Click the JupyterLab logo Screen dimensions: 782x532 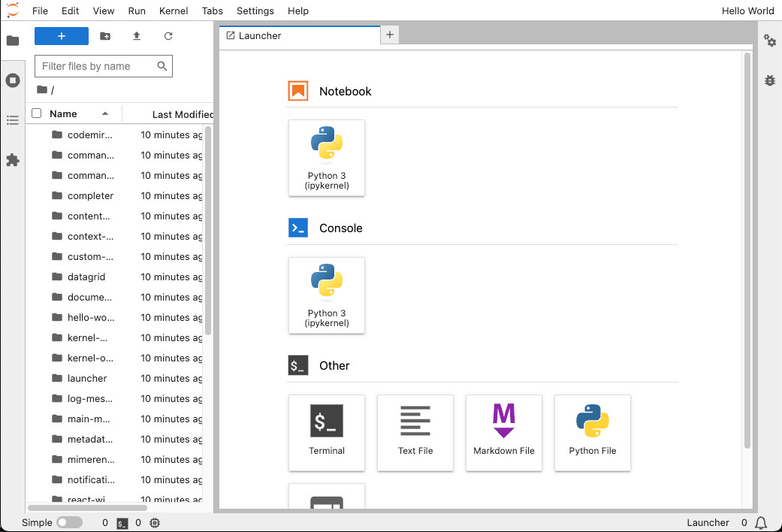(13, 10)
